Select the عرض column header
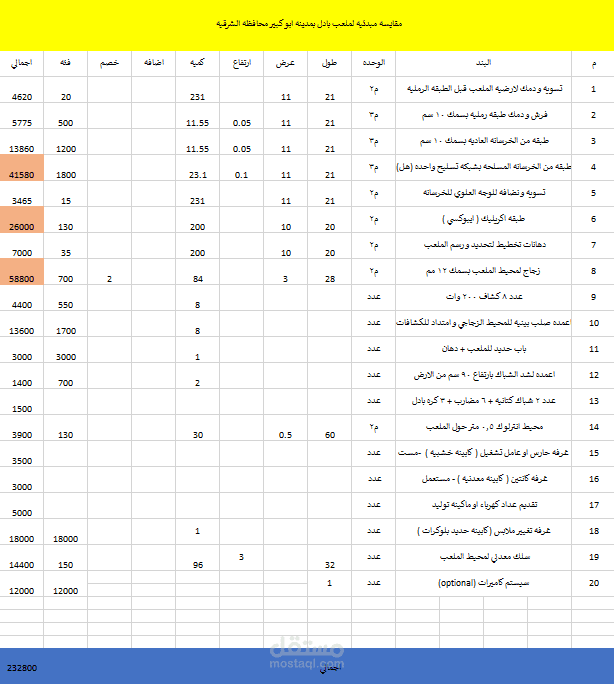The height and width of the screenshot is (684, 614). click(x=286, y=64)
